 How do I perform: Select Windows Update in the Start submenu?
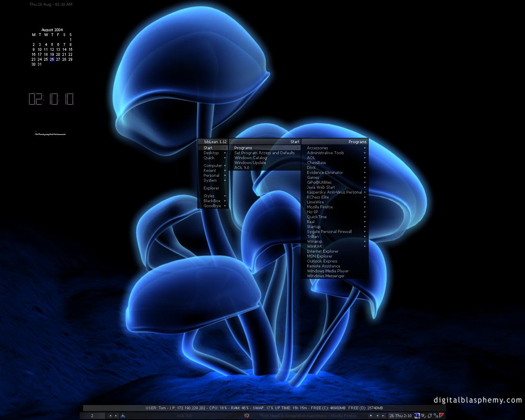265,163
